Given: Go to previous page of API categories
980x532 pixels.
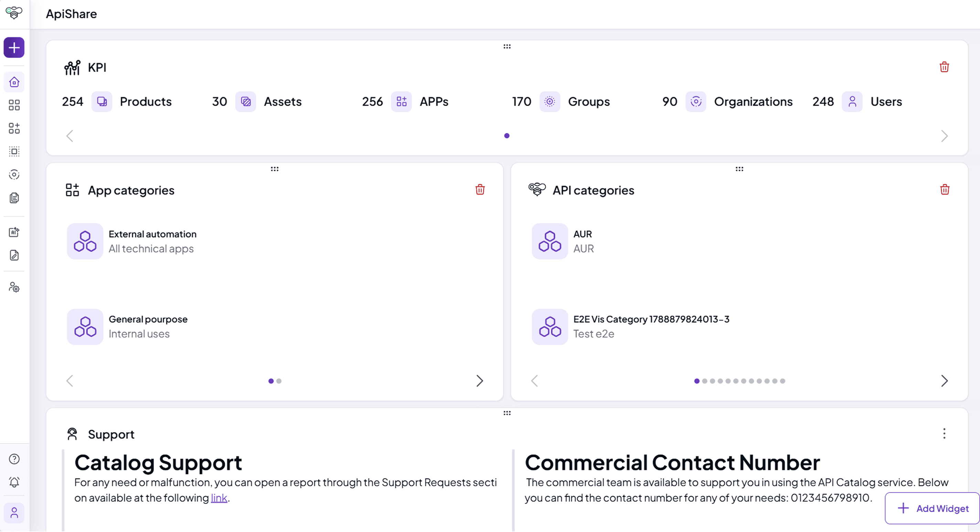Looking at the screenshot, I should [x=535, y=381].
